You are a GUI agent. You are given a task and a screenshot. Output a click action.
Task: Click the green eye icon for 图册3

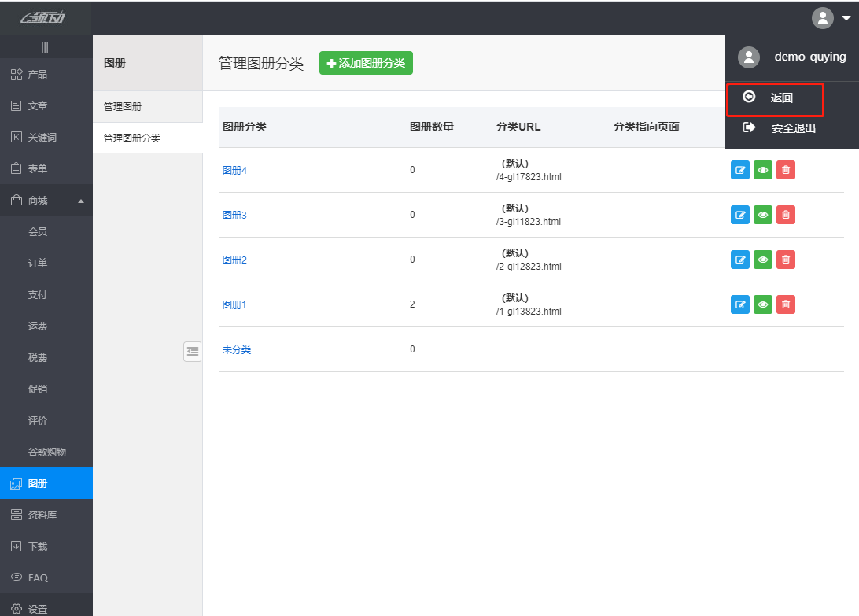pyautogui.click(x=762, y=215)
